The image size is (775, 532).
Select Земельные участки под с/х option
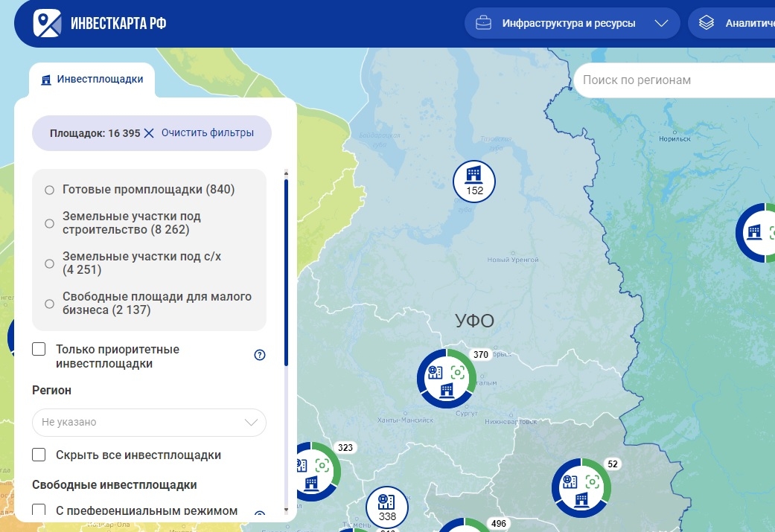point(50,263)
